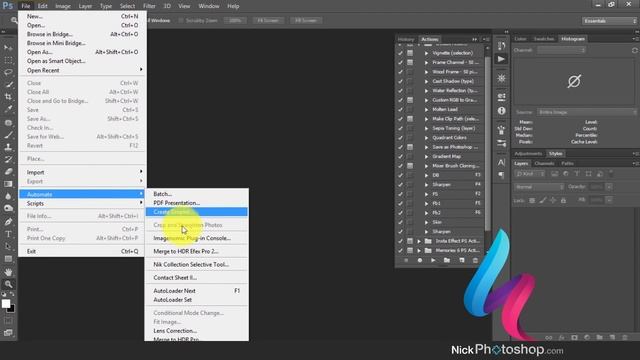Image resolution: width=640 pixels, height=360 pixels.
Task: Select the Brush tool
Action: pos(8,135)
